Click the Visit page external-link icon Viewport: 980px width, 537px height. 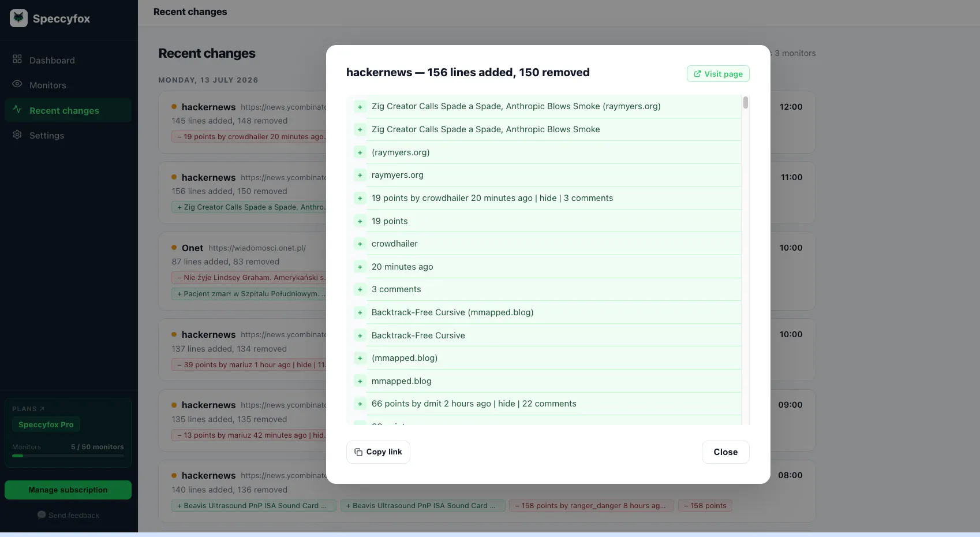click(697, 73)
